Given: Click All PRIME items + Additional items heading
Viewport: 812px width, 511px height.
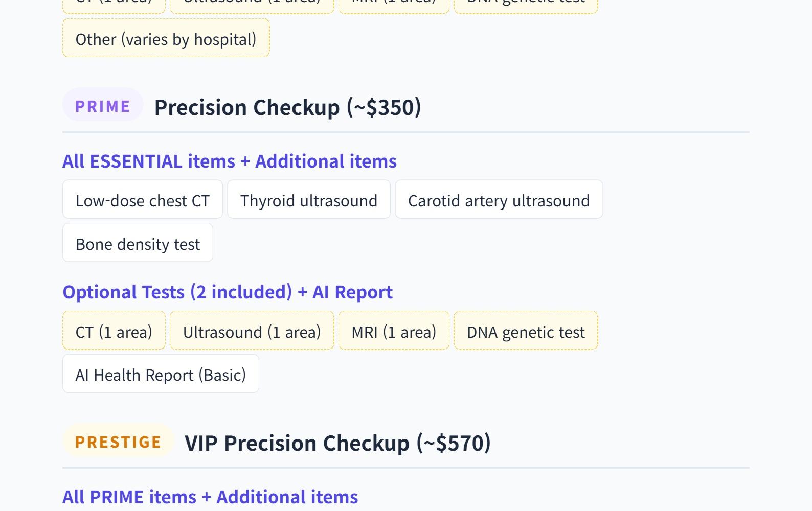Looking at the screenshot, I should click(x=210, y=497).
